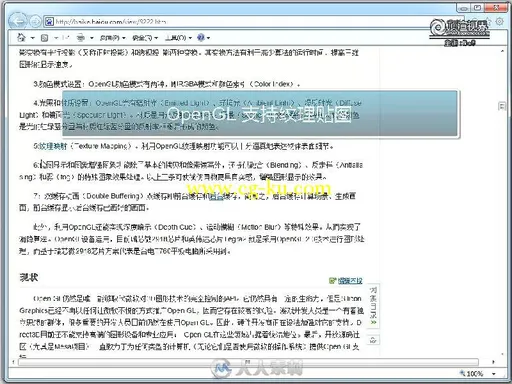Click the vertical scrollbar down arrow
This screenshot has width=512, height=384.
tap(502, 354)
